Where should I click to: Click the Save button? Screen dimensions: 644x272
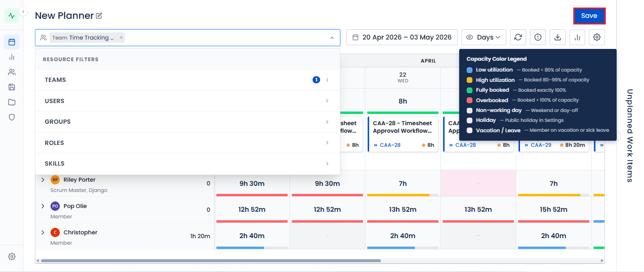pyautogui.click(x=589, y=16)
